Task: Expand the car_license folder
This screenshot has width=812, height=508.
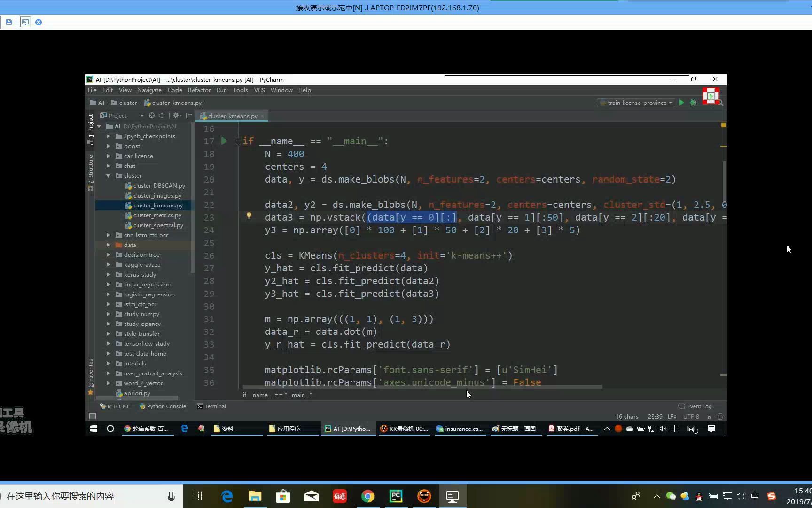Action: pos(109,156)
